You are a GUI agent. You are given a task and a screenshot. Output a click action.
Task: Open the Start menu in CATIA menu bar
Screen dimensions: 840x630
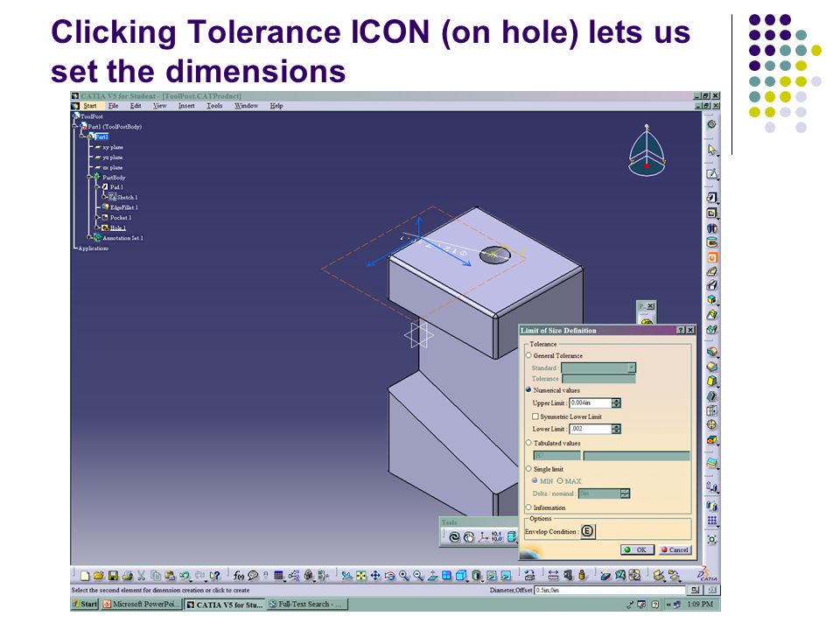pos(90,106)
